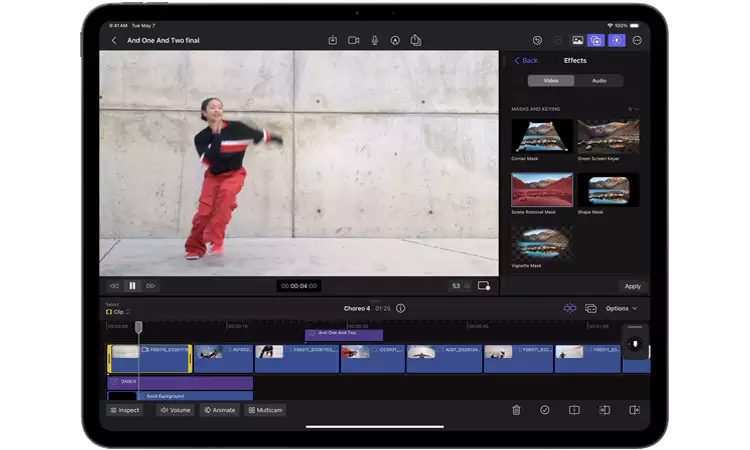Tap the battery status indicator
Screen dimensions: 750x450
pyautogui.click(x=634, y=25)
